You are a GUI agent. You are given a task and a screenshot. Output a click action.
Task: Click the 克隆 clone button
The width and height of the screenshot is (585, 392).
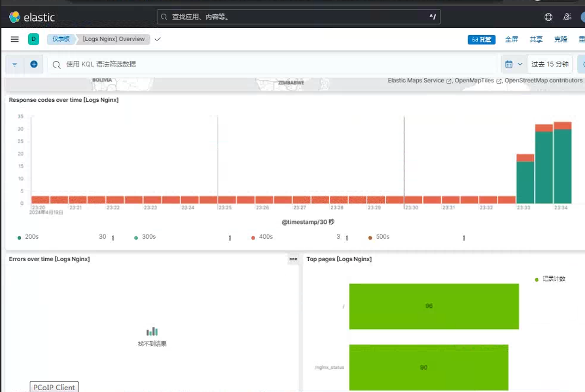[561, 39]
